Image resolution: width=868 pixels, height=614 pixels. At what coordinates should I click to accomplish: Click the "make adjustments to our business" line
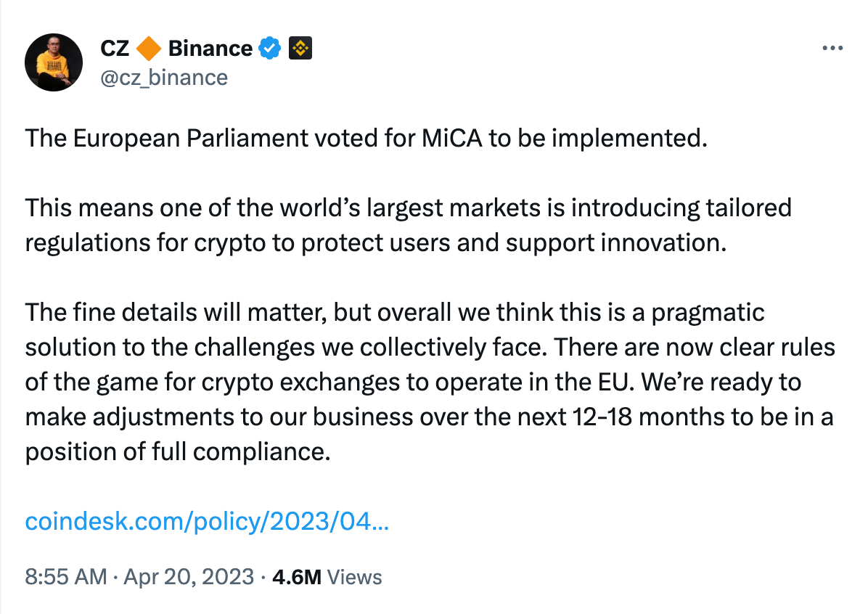click(x=429, y=417)
